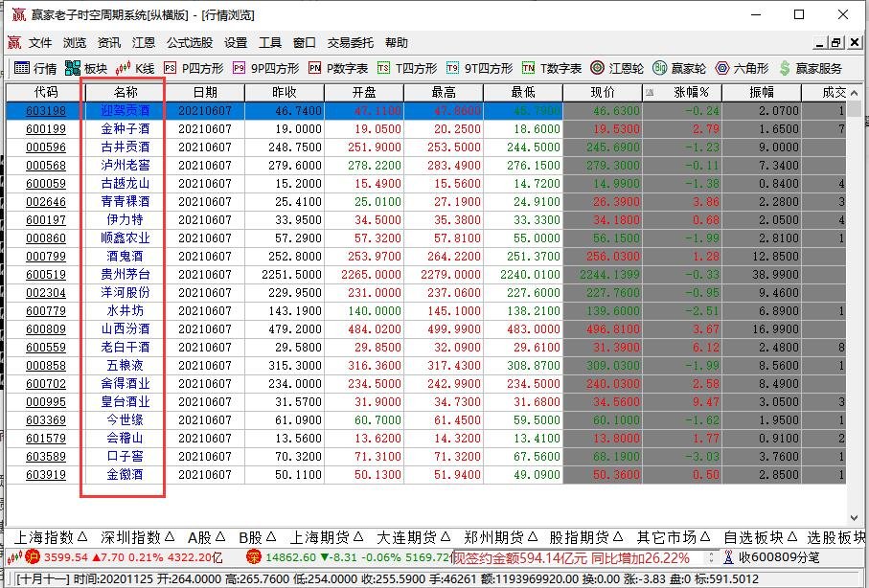
Task: Sort by the 代码 column header
Action: point(44,92)
